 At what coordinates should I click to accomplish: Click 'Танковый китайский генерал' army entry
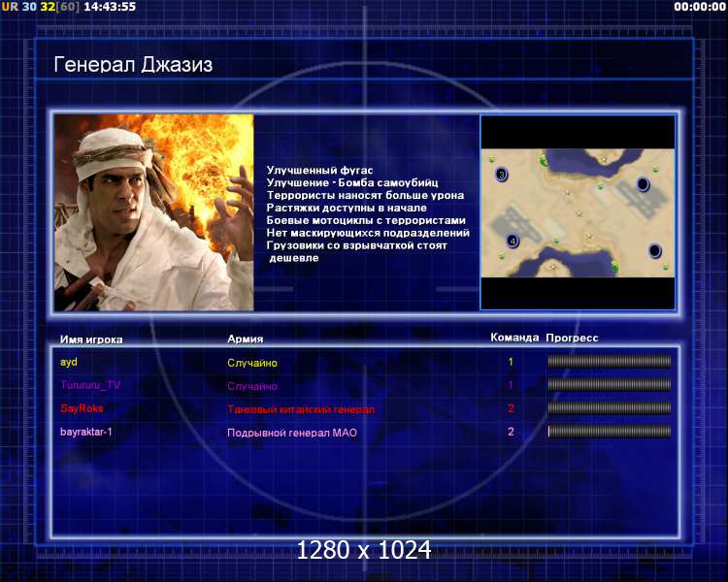(x=301, y=409)
